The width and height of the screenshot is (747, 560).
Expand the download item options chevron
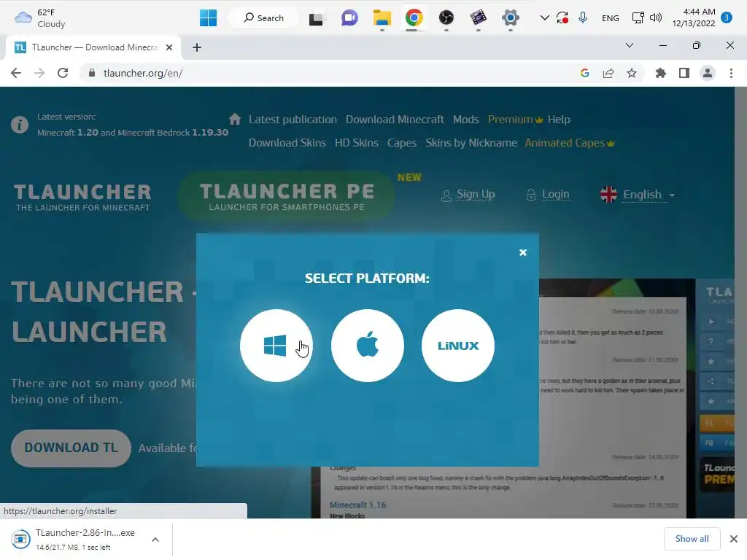point(155,540)
